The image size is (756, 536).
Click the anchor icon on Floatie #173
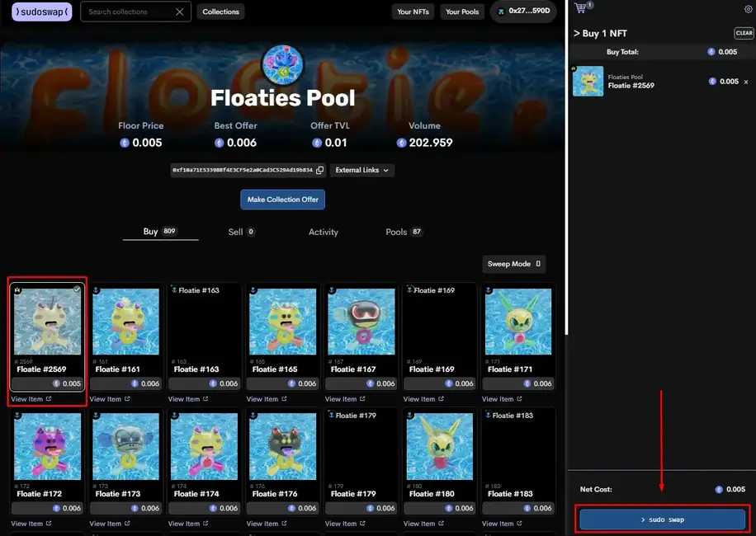[x=96, y=415]
